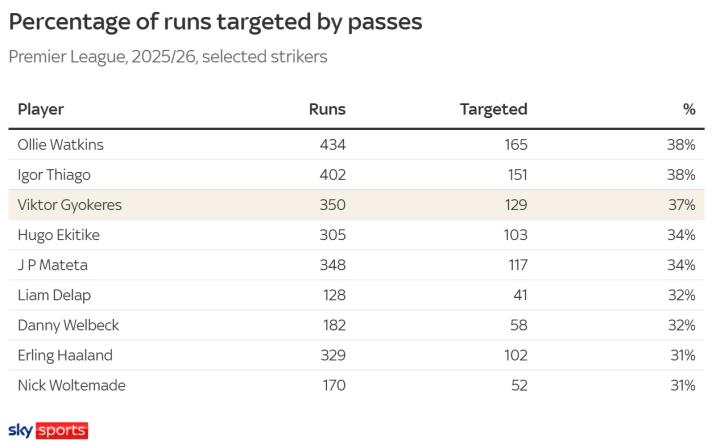Click Viktor Gyokeres' 37% value
Image resolution: width=720 pixels, height=445 pixels.
682,205
